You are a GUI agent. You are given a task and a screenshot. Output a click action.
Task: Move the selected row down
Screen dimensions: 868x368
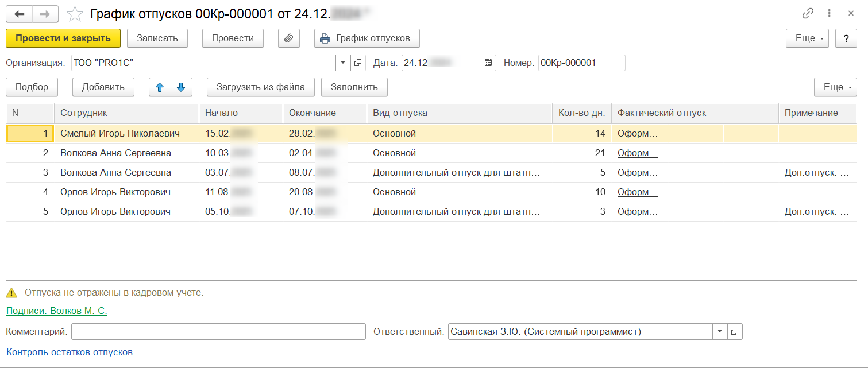click(181, 87)
